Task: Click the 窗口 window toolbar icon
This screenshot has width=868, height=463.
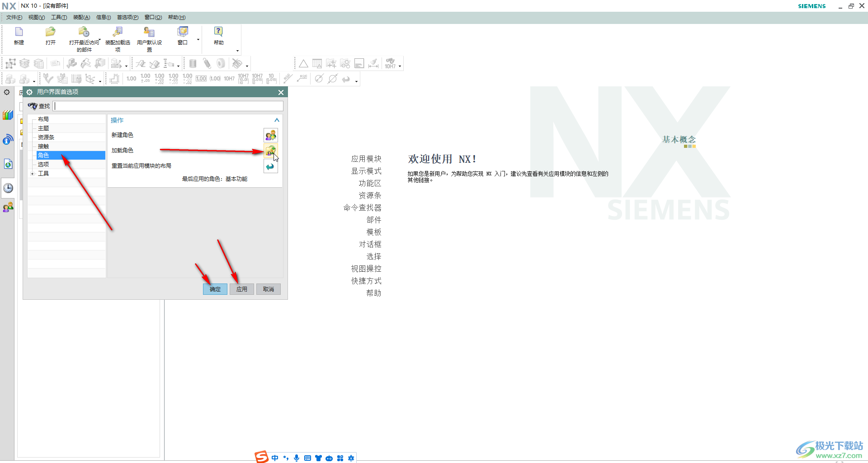Action: point(183,32)
